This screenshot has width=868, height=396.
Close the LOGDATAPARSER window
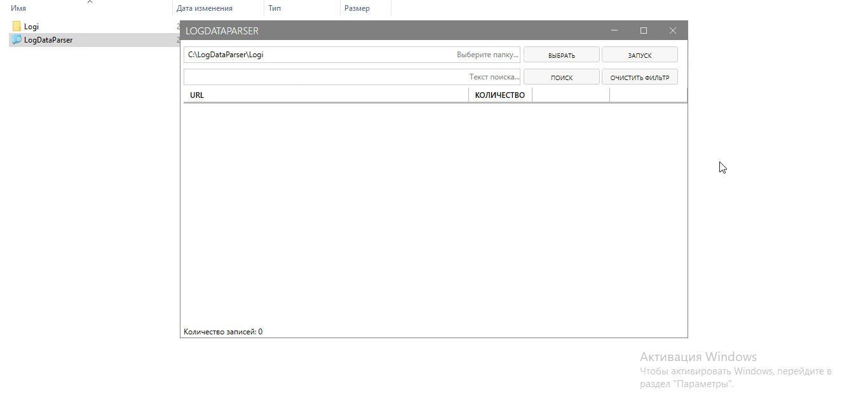pos(673,31)
